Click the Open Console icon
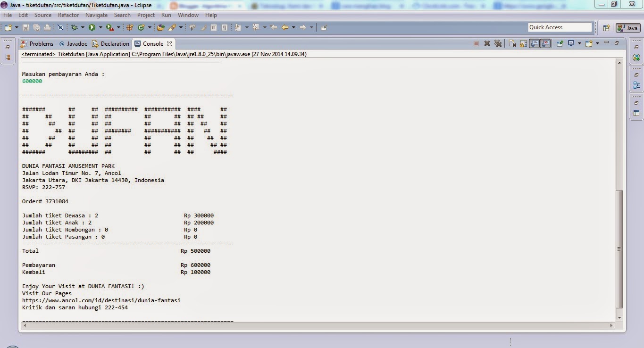Screen dimensions: 644x348 coord(589,43)
